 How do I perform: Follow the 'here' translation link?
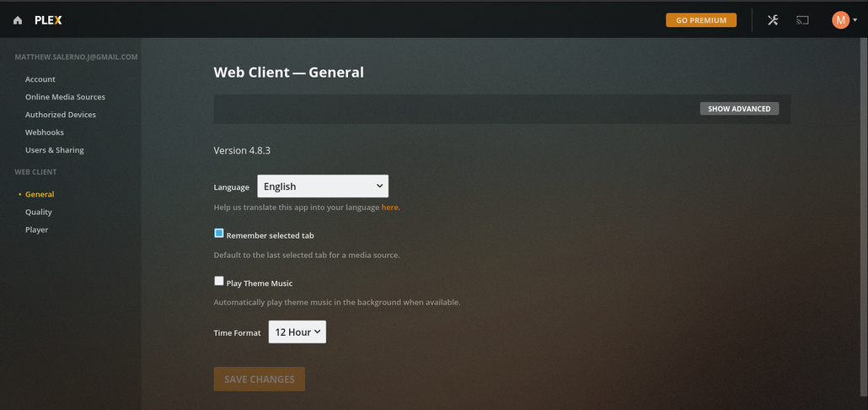point(389,208)
